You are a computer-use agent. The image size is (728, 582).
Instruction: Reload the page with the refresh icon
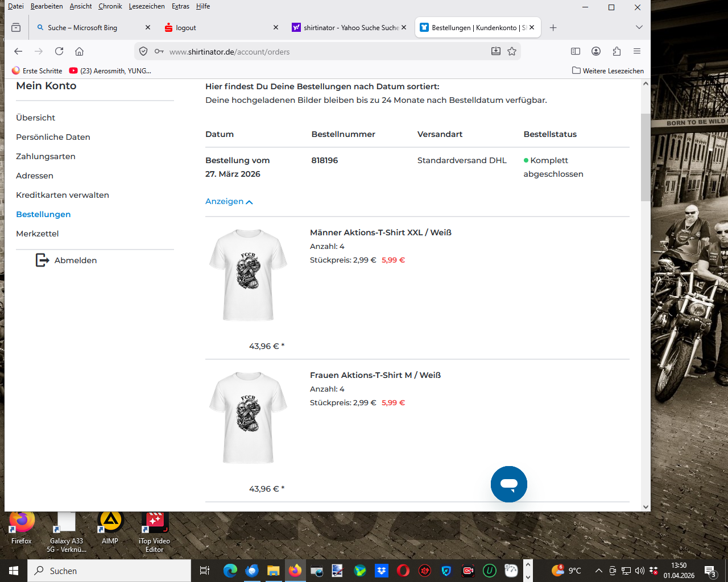59,51
